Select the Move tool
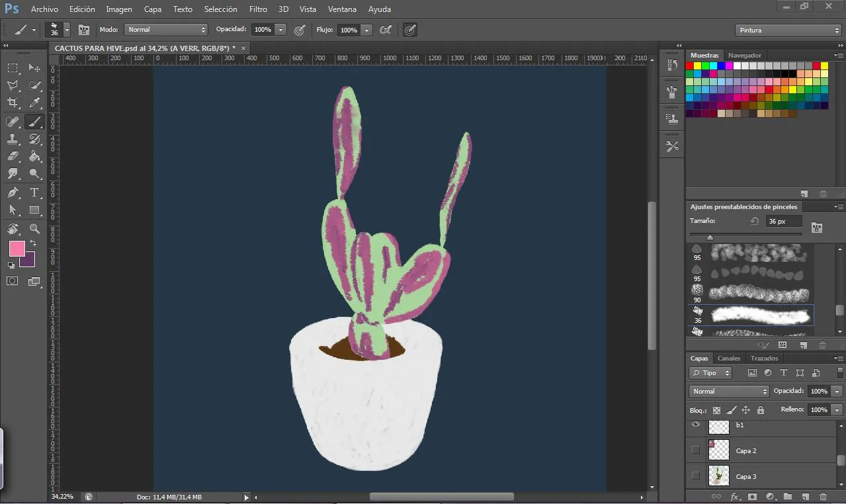This screenshot has height=504, width=846. [34, 68]
